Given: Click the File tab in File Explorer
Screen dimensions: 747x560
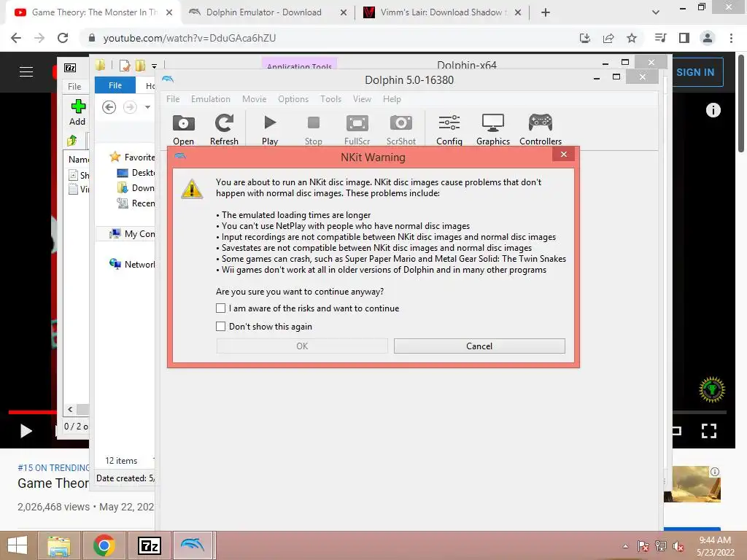Looking at the screenshot, I should [x=115, y=85].
